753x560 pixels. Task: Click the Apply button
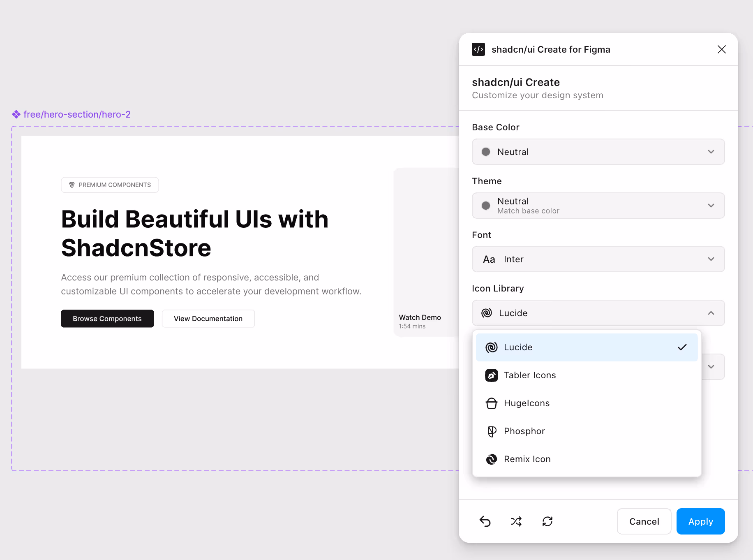[701, 521]
